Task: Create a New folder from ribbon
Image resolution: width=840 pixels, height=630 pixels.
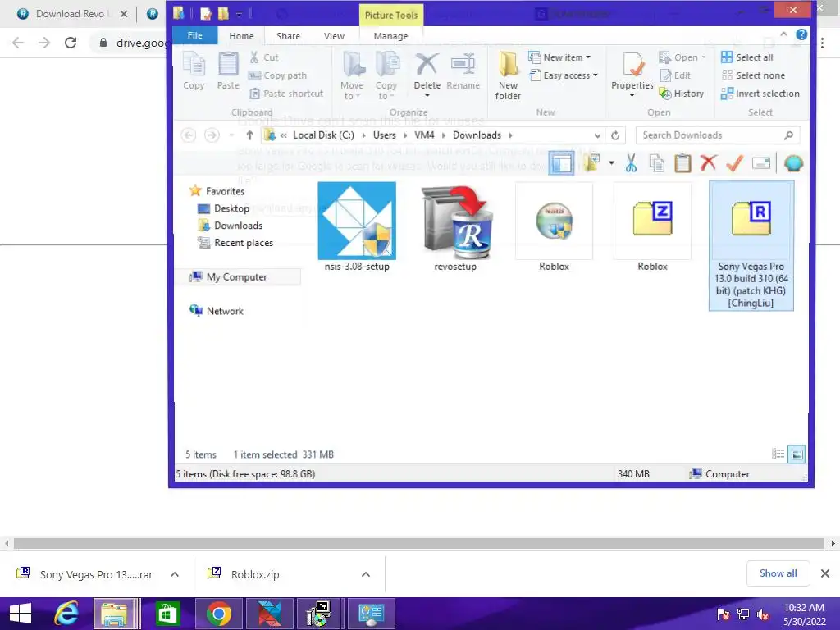Action: (508, 75)
